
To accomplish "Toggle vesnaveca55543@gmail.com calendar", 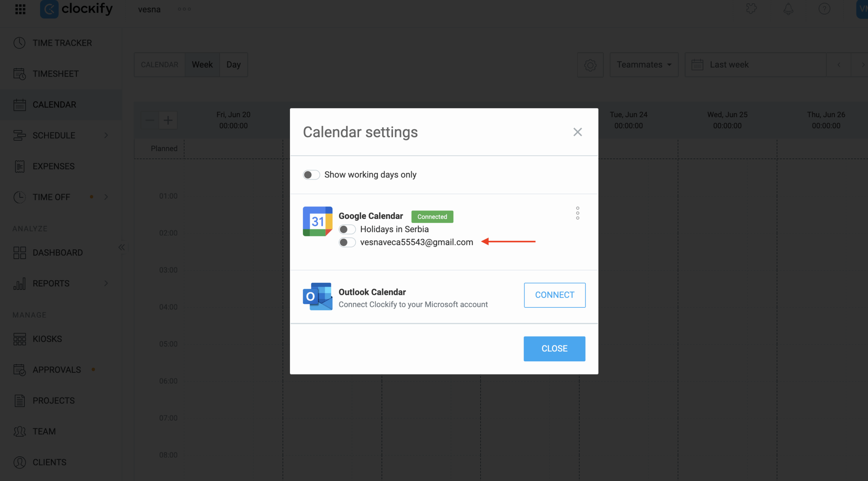I will pos(347,242).
